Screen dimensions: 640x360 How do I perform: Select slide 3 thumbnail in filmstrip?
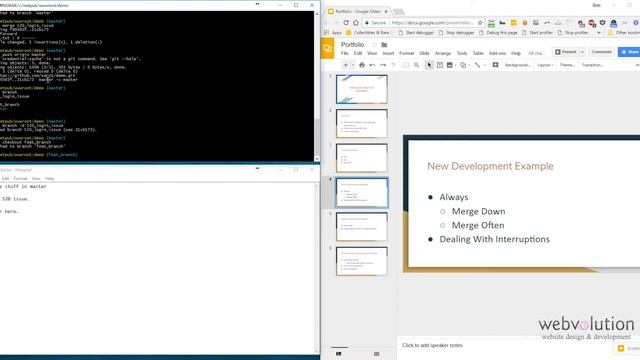pyautogui.click(x=362, y=158)
